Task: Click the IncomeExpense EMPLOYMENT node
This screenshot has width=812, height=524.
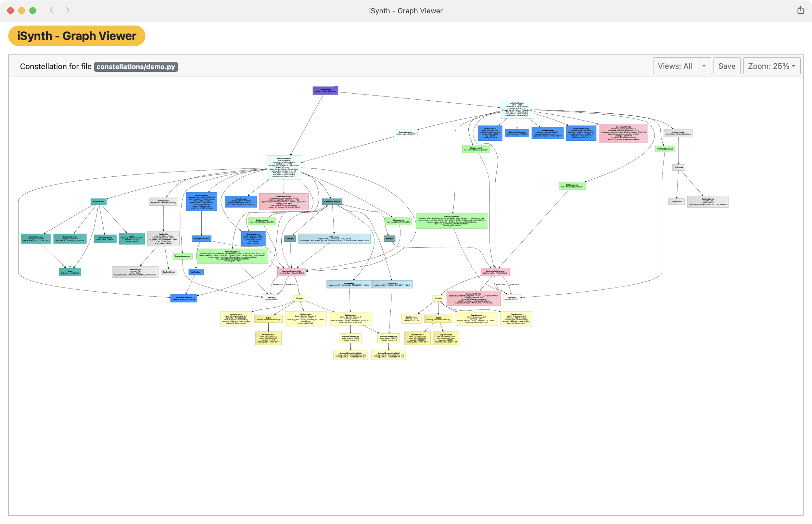Action: click(105, 238)
